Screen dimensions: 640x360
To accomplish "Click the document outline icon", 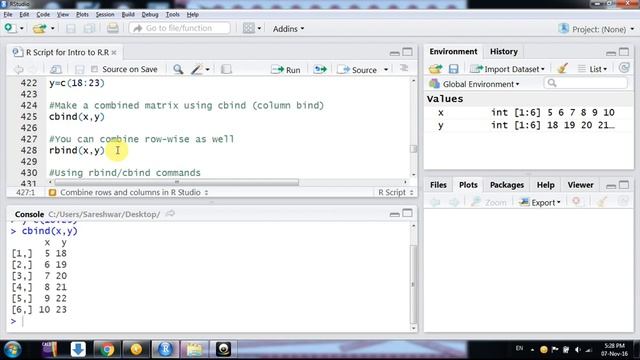I will (x=404, y=68).
